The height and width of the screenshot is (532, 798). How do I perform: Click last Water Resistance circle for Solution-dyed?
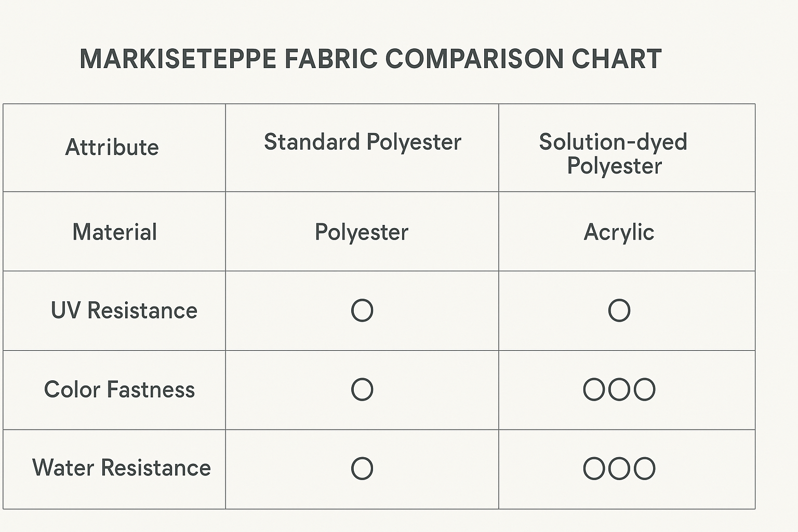(645, 469)
